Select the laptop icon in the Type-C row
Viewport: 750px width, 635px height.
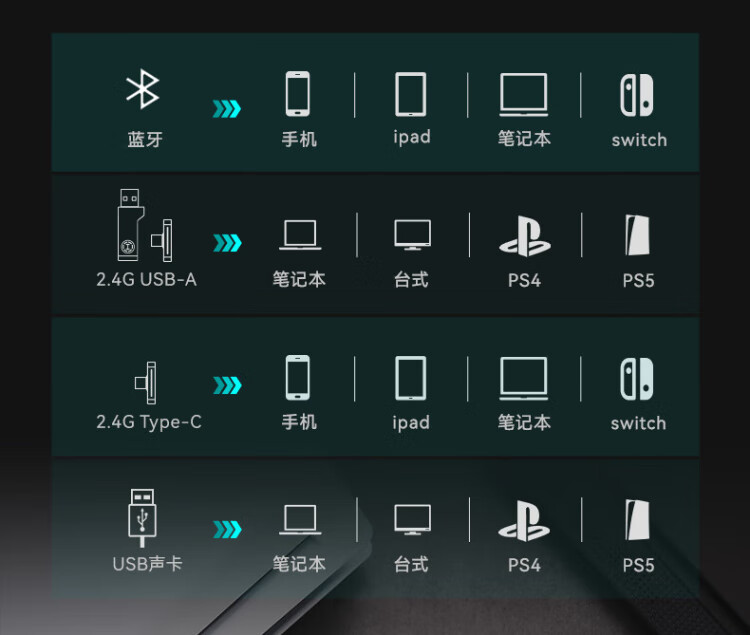524,378
